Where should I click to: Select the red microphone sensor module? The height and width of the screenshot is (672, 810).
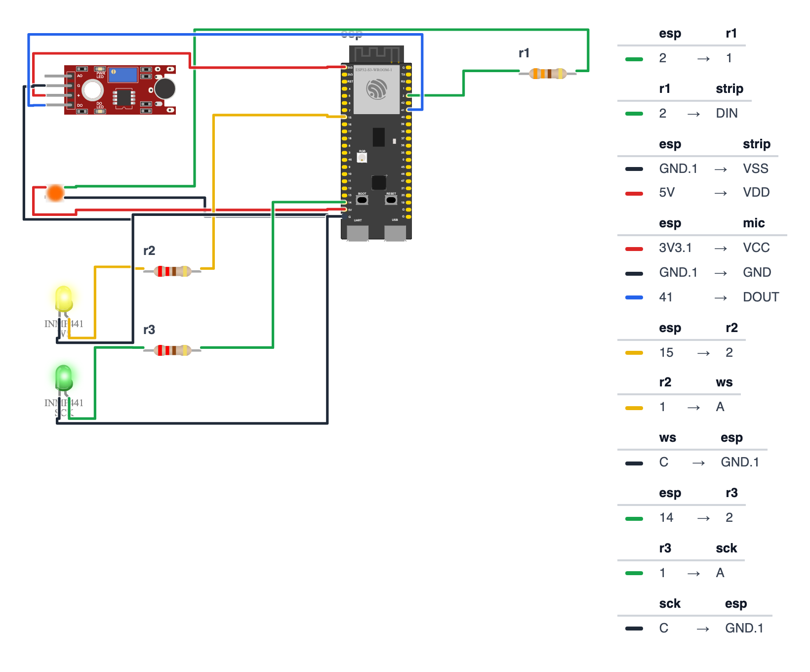click(x=120, y=90)
